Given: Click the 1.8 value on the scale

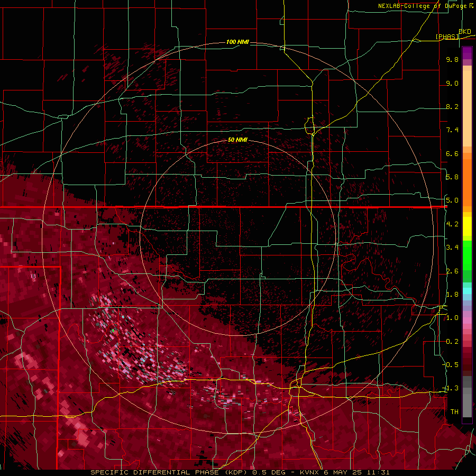Looking at the screenshot, I should [x=452, y=295].
